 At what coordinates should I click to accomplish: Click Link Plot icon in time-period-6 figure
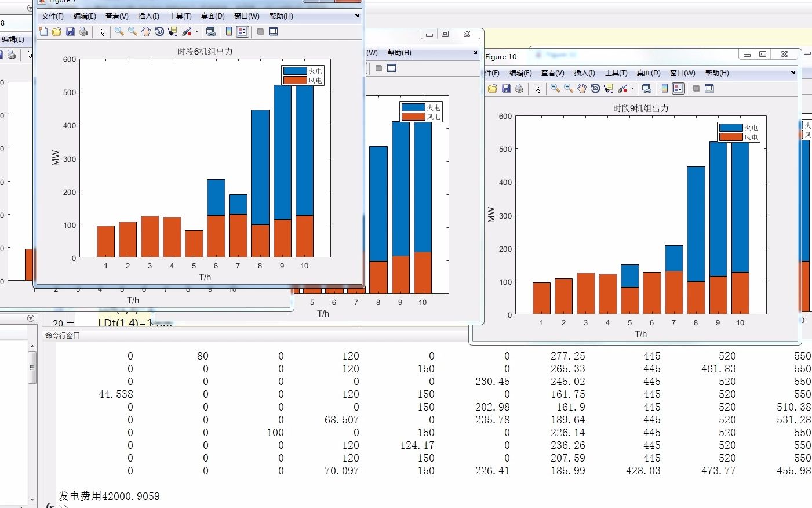[211, 31]
